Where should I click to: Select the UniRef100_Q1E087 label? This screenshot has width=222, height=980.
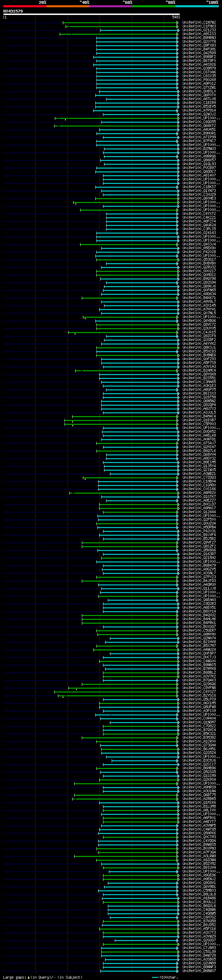pos(199,420)
